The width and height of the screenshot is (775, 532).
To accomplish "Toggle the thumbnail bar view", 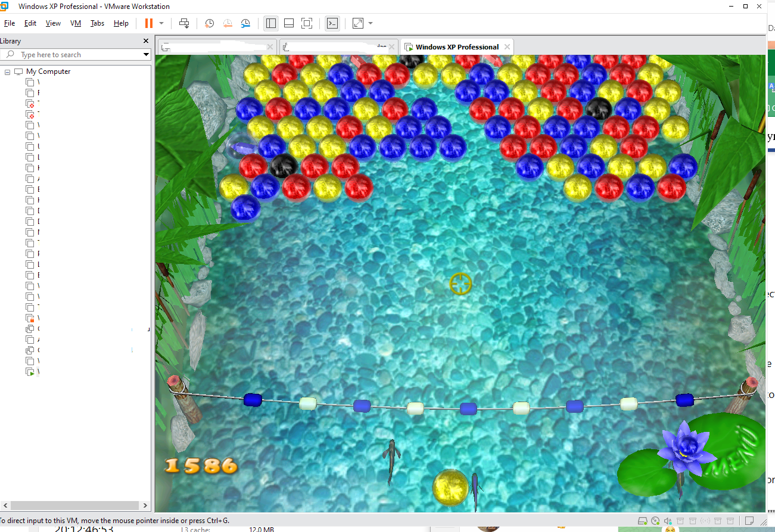I will coord(289,23).
